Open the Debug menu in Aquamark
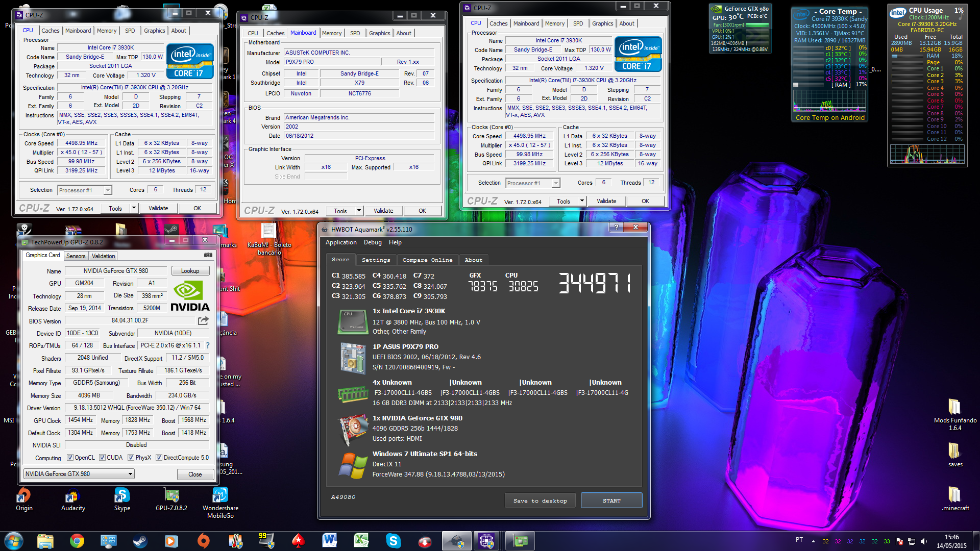The height and width of the screenshot is (551, 980). pyautogui.click(x=373, y=242)
